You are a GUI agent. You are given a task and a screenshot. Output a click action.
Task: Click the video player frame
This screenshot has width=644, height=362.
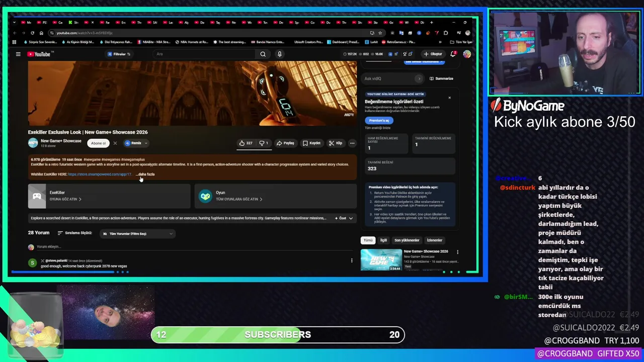click(x=192, y=93)
